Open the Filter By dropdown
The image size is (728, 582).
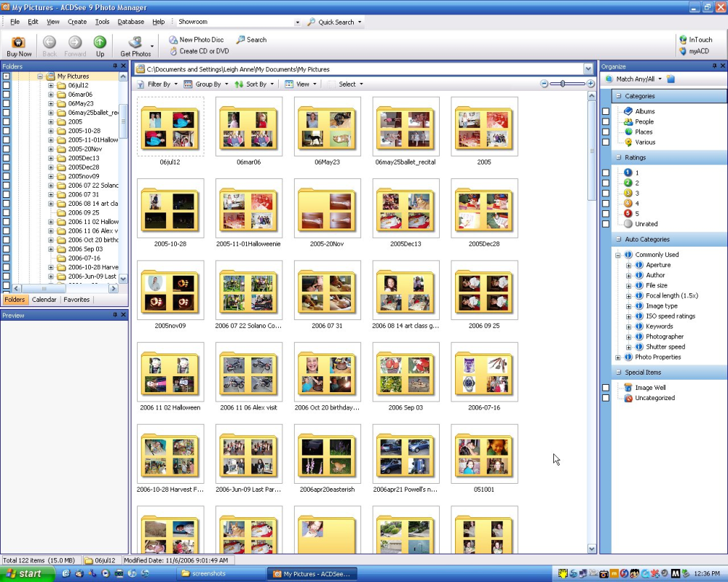pos(157,84)
